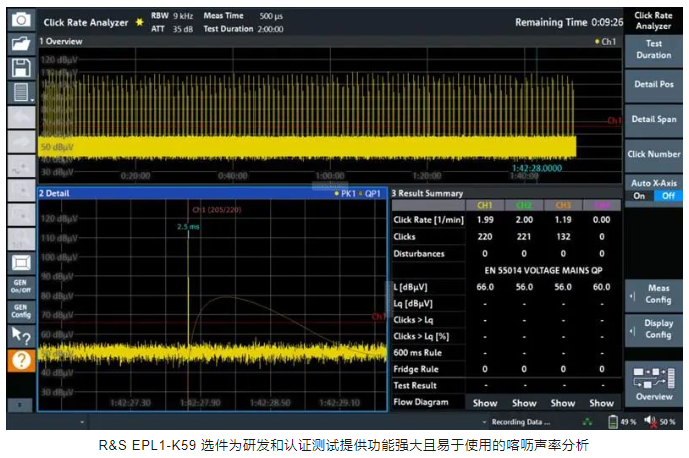Click the Test Result row label
Image resolution: width=689 pixels, height=458 pixels.
(415, 385)
